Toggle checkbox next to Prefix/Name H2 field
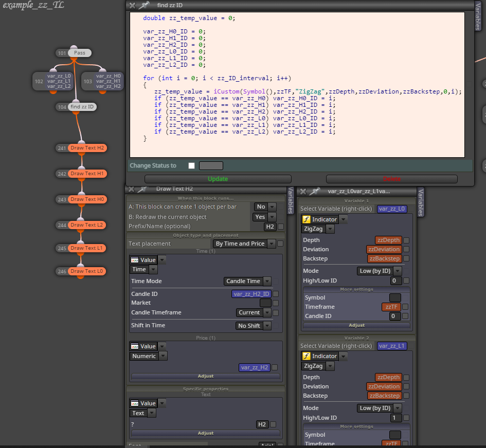The image size is (486, 448). coord(281,227)
